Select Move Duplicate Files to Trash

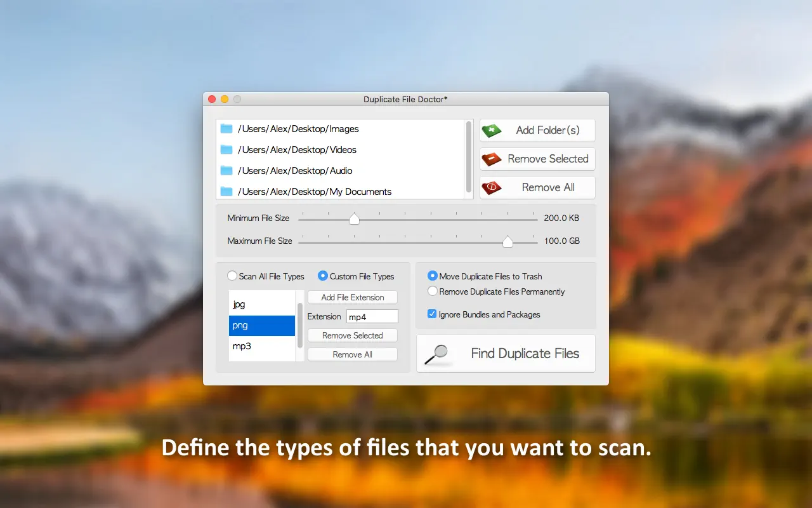433,276
